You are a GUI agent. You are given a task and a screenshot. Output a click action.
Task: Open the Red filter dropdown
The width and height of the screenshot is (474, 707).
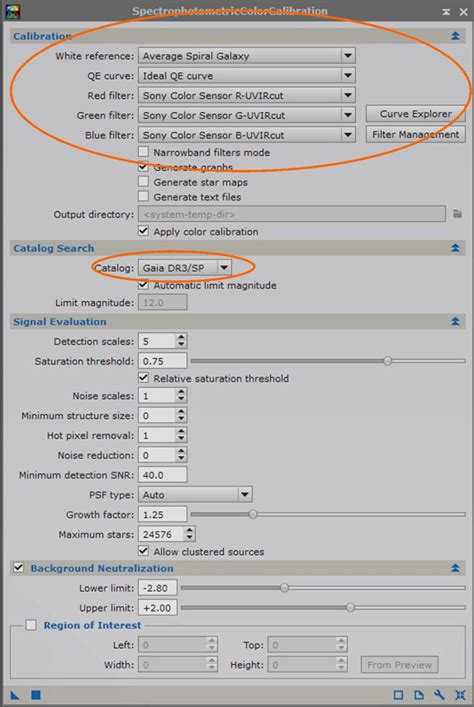coord(247,96)
